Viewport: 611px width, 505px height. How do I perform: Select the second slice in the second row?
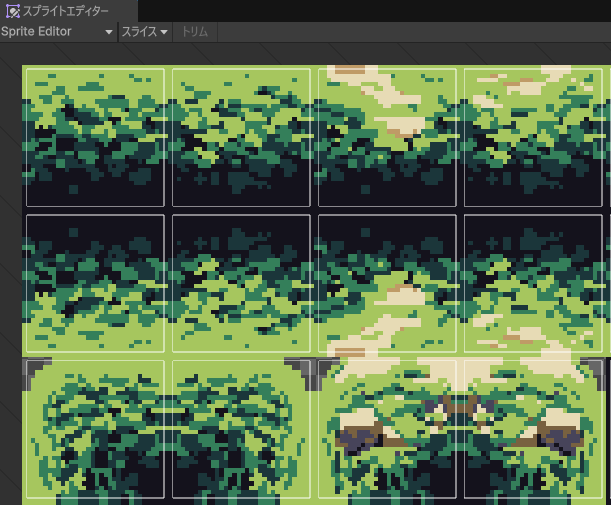tap(241, 283)
